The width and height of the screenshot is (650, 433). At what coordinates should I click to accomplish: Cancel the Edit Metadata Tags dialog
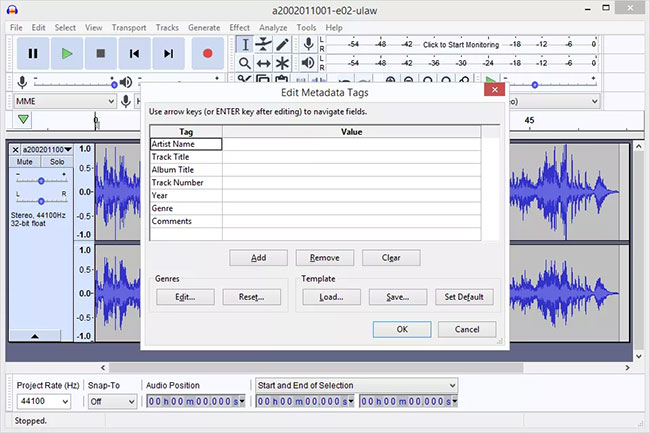click(467, 329)
